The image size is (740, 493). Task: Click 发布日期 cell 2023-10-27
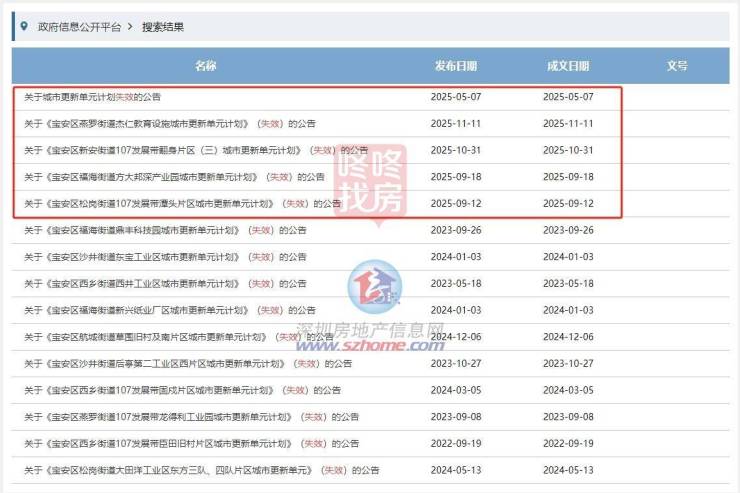coord(456,363)
